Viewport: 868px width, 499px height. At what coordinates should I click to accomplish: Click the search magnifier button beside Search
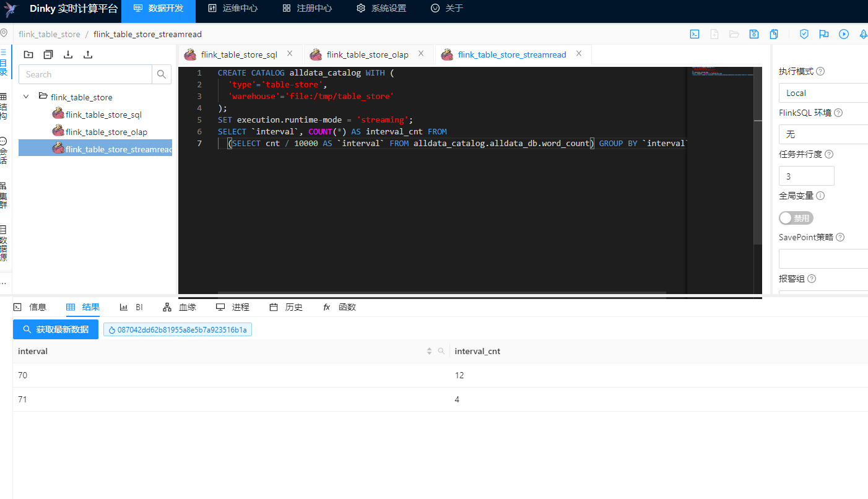[x=162, y=74]
